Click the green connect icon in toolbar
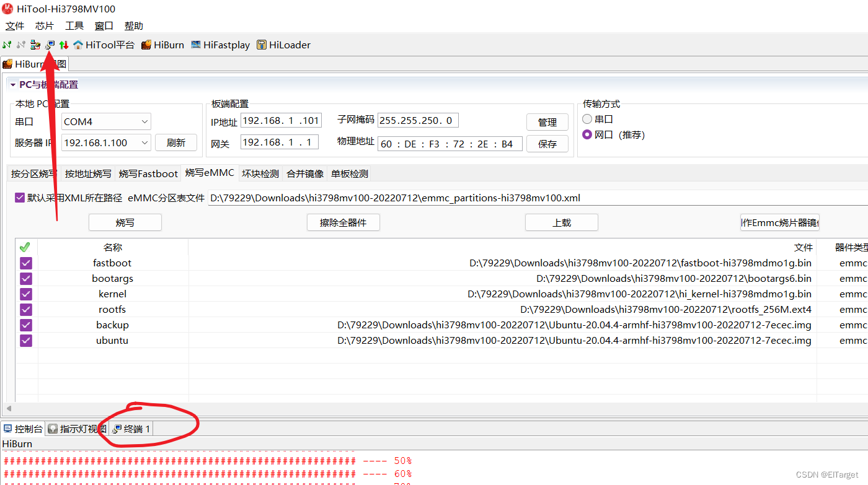The width and height of the screenshot is (868, 485). pyautogui.click(x=7, y=45)
